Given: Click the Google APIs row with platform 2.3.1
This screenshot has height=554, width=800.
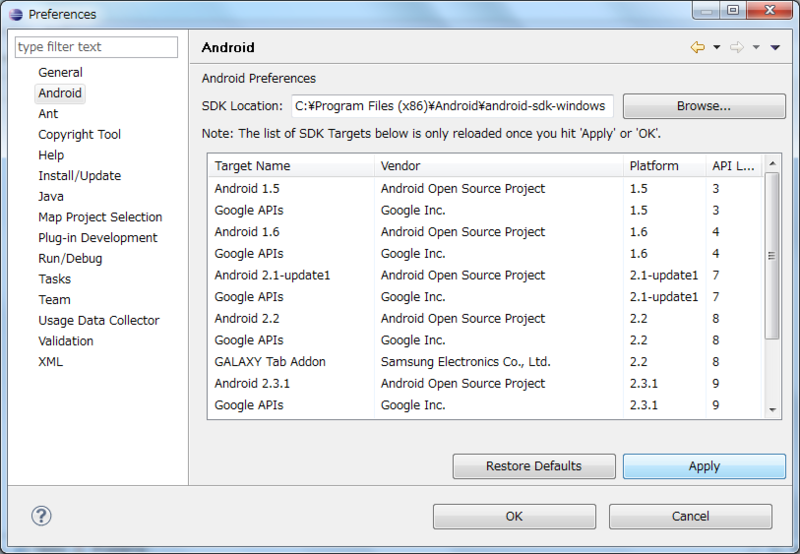Looking at the screenshot, I should pyautogui.click(x=485, y=406).
